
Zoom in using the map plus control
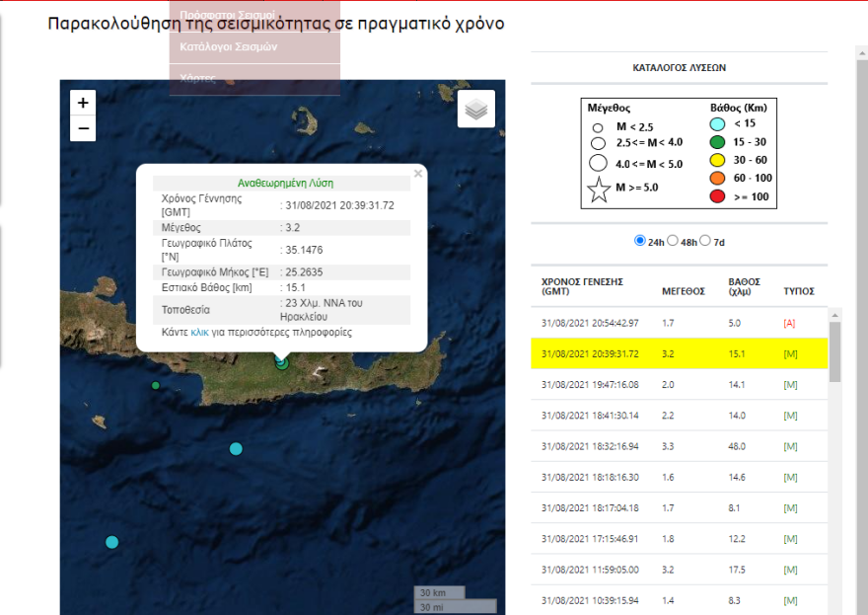coord(83,102)
